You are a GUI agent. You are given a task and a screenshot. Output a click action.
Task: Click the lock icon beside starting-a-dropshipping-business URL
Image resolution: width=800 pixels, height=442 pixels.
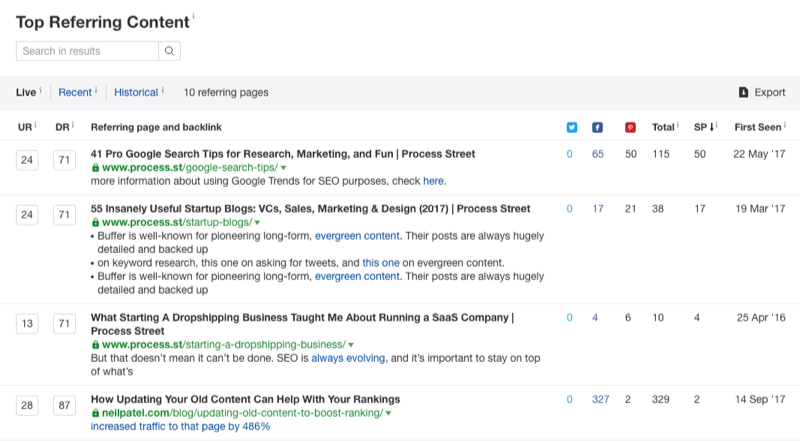[x=95, y=345]
